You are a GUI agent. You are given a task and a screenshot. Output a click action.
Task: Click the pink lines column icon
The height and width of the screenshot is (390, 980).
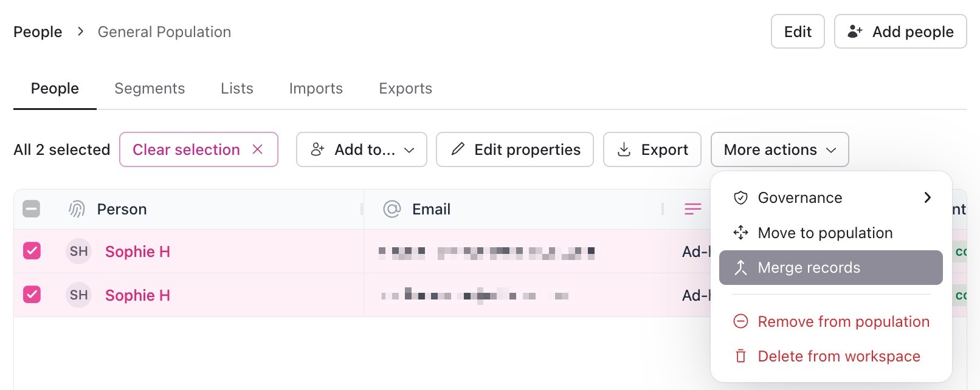pos(692,210)
